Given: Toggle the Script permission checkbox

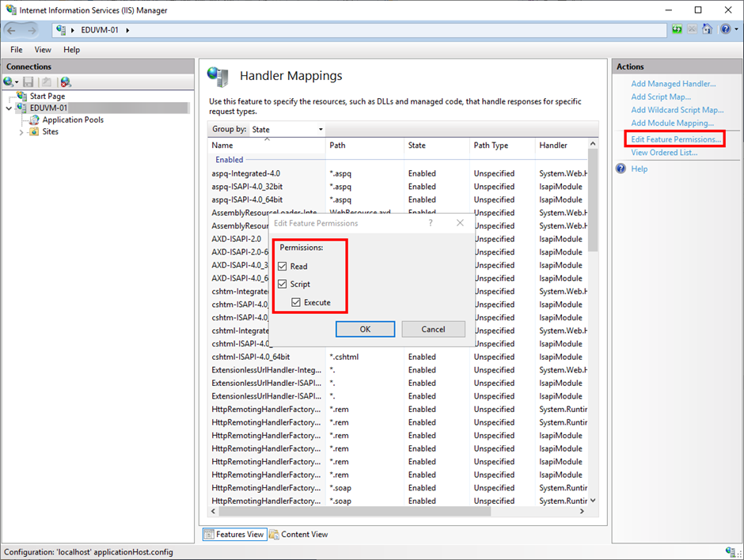Looking at the screenshot, I should click(283, 284).
